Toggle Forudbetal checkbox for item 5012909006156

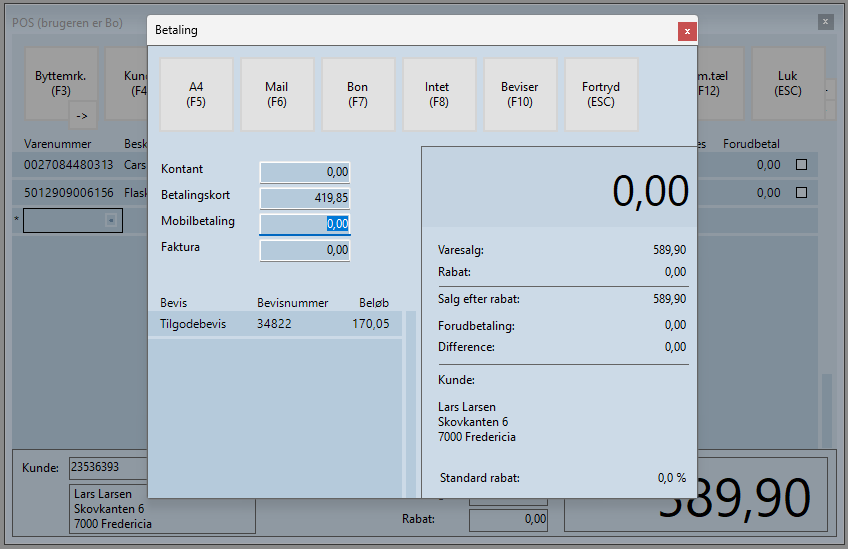[x=800, y=193]
